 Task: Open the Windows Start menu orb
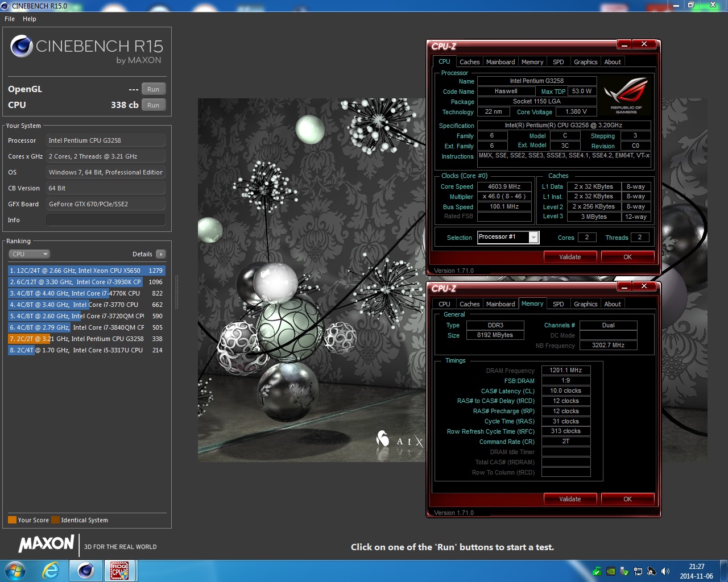click(x=15, y=570)
